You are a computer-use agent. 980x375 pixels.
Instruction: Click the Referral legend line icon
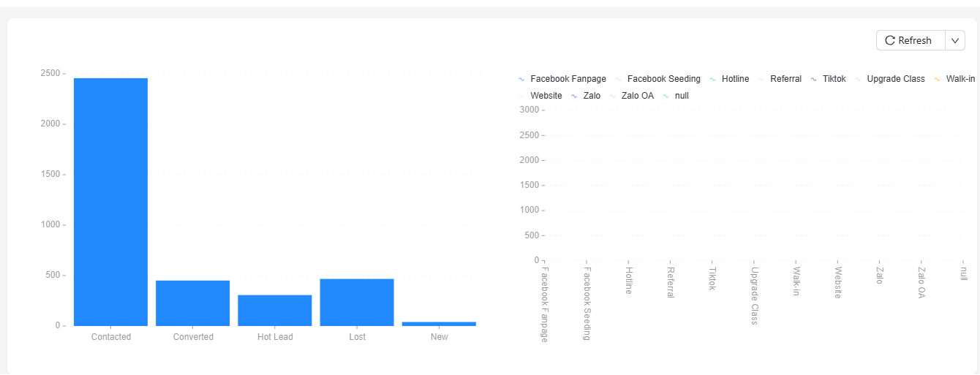pos(761,79)
